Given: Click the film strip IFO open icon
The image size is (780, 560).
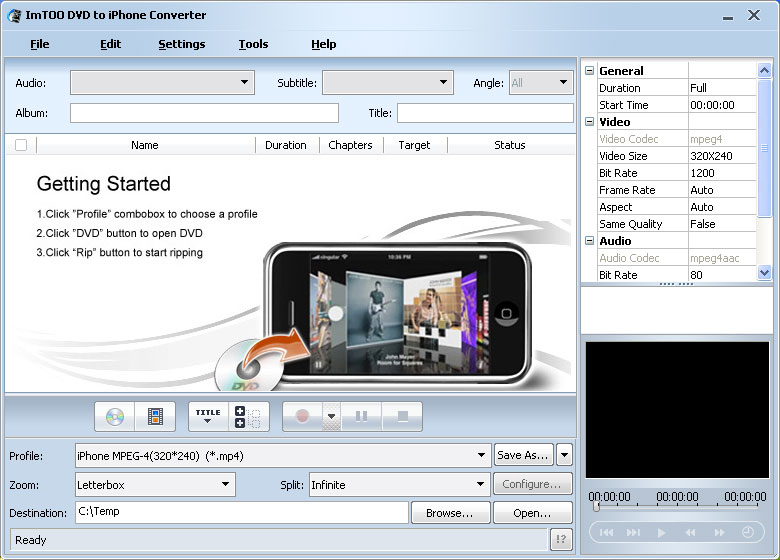Looking at the screenshot, I should click(155, 417).
